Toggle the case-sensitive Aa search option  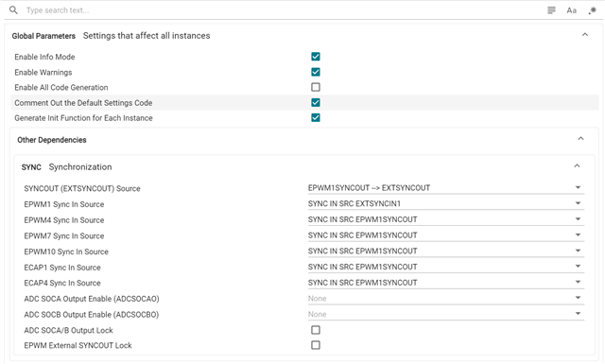pos(571,10)
